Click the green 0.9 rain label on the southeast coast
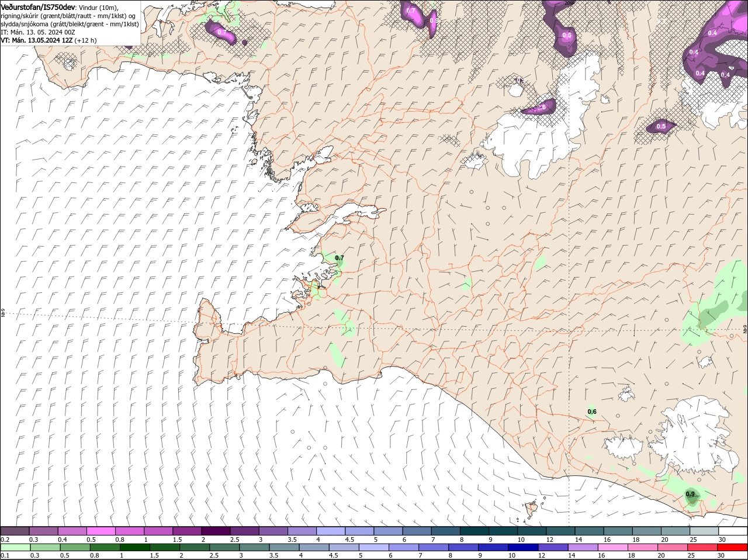Image resolution: width=748 pixels, height=560 pixels. tap(690, 495)
